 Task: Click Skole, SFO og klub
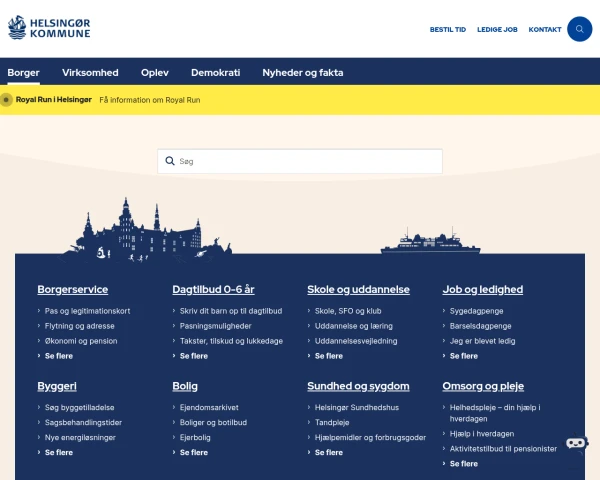(x=348, y=311)
